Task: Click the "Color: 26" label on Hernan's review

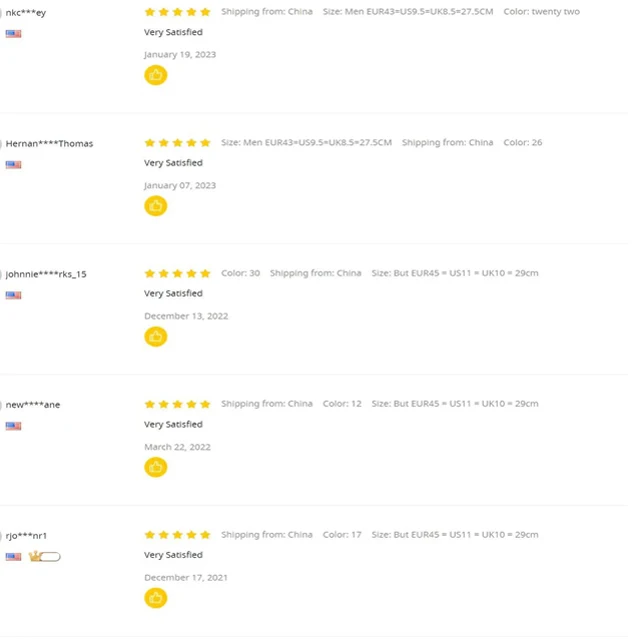Action: click(522, 143)
